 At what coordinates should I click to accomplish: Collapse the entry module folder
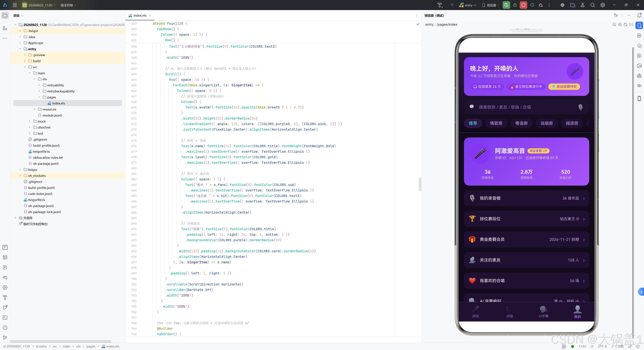pos(20,49)
